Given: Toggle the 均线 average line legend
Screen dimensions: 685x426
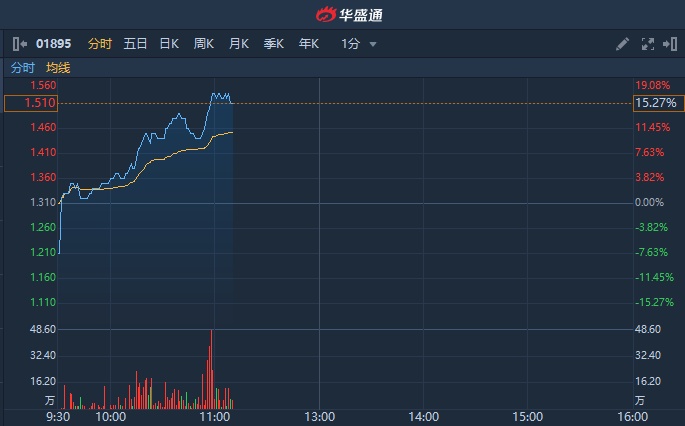Looking at the screenshot, I should (58, 68).
